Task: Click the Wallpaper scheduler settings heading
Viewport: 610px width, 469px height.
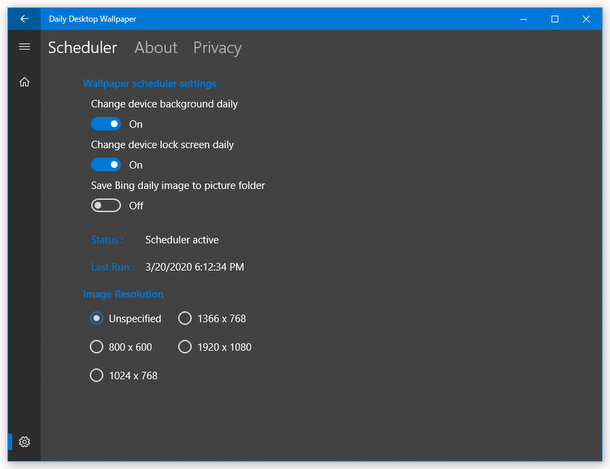Action: pyautogui.click(x=149, y=84)
